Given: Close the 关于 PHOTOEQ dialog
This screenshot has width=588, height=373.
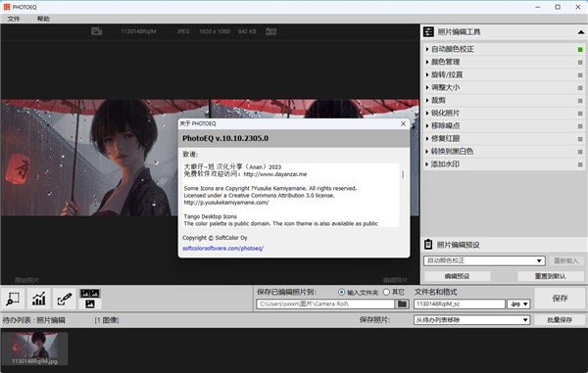Looking at the screenshot, I should (x=403, y=123).
